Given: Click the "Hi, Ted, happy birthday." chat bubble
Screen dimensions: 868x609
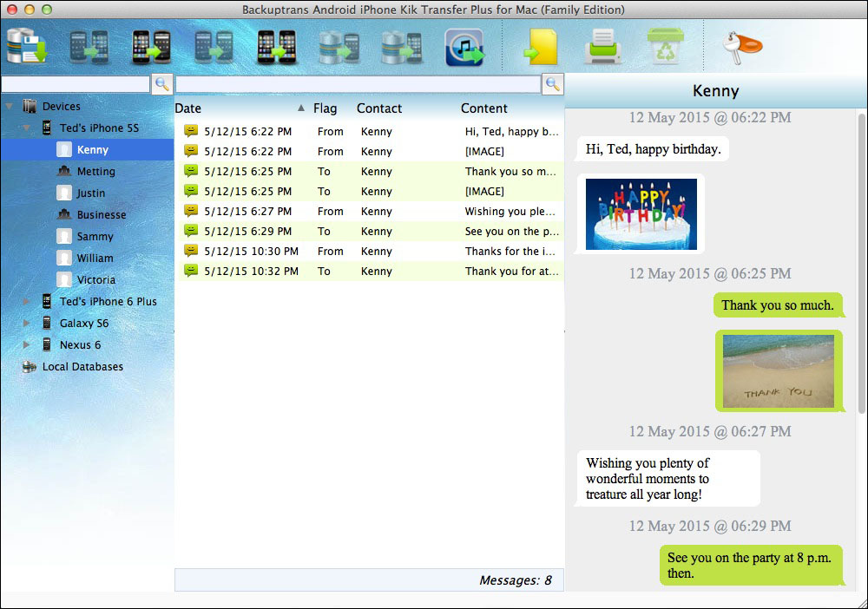Looking at the screenshot, I should [654, 149].
